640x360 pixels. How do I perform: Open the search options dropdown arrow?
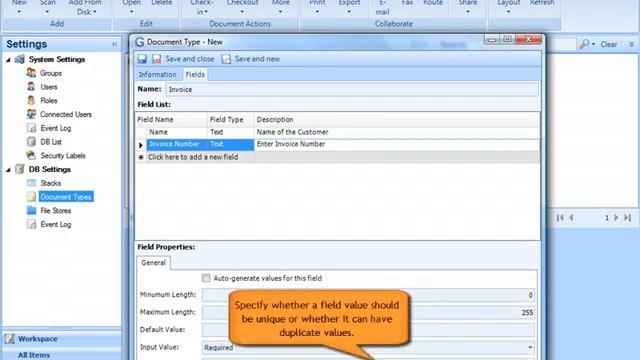[x=593, y=44]
